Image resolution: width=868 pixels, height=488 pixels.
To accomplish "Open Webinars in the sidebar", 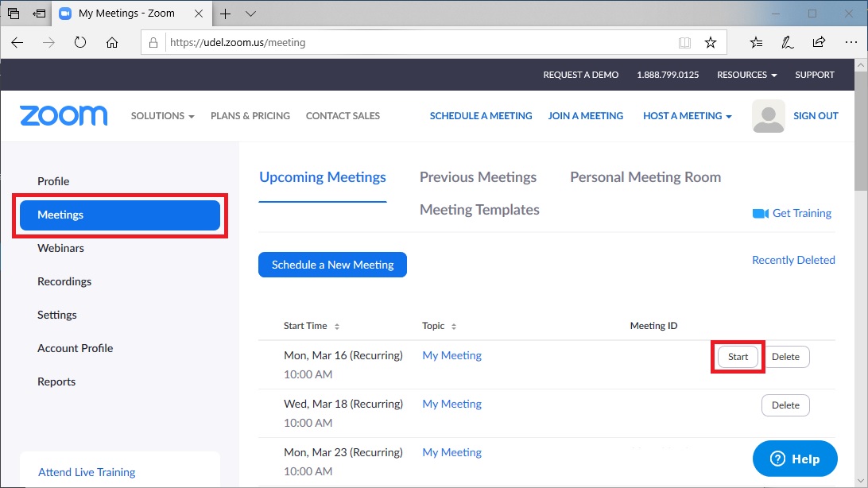I will pyautogui.click(x=60, y=249).
